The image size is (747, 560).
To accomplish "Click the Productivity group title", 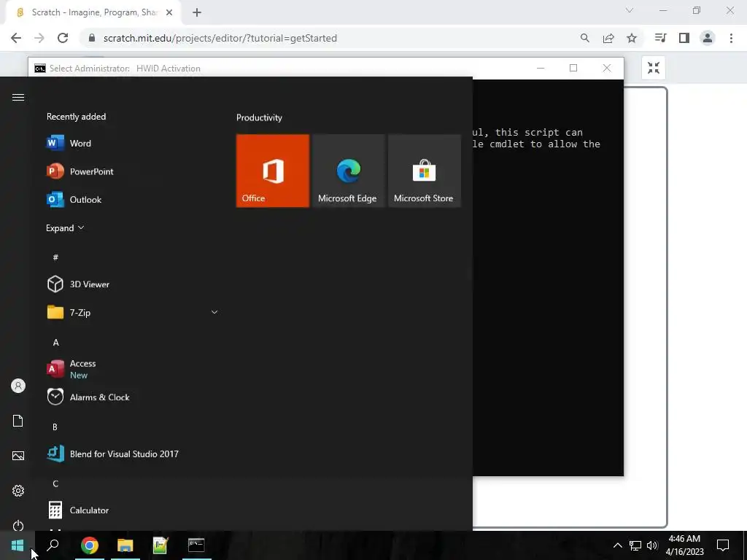I will pyautogui.click(x=259, y=117).
